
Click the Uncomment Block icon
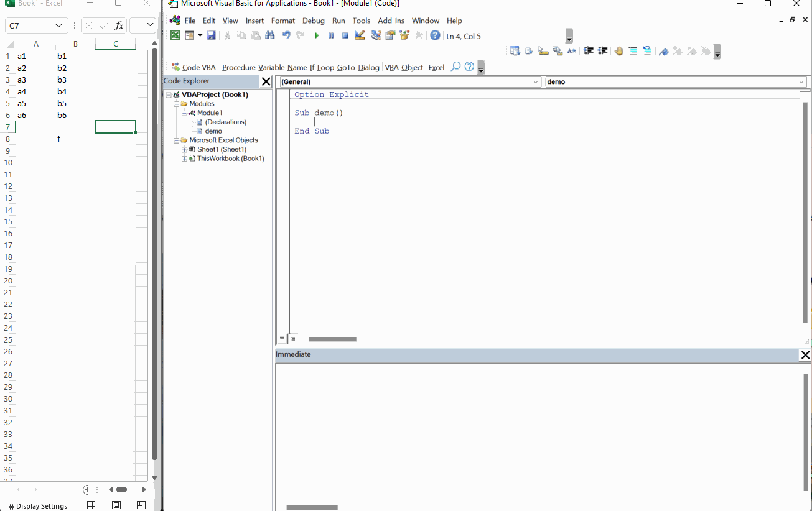click(647, 51)
